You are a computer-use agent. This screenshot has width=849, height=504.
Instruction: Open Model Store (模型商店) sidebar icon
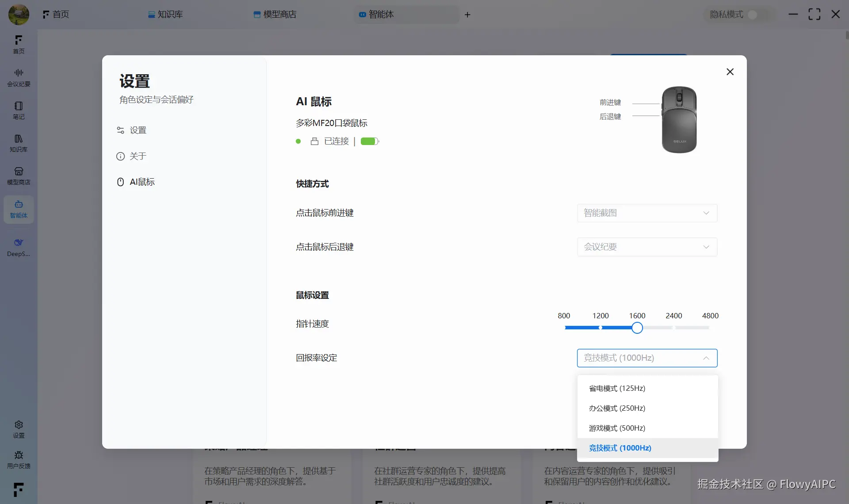coord(19,176)
